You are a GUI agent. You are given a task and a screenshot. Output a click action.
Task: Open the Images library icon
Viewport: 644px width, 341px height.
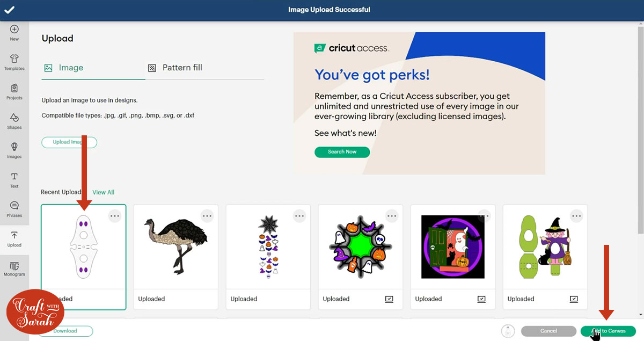pos(14,150)
